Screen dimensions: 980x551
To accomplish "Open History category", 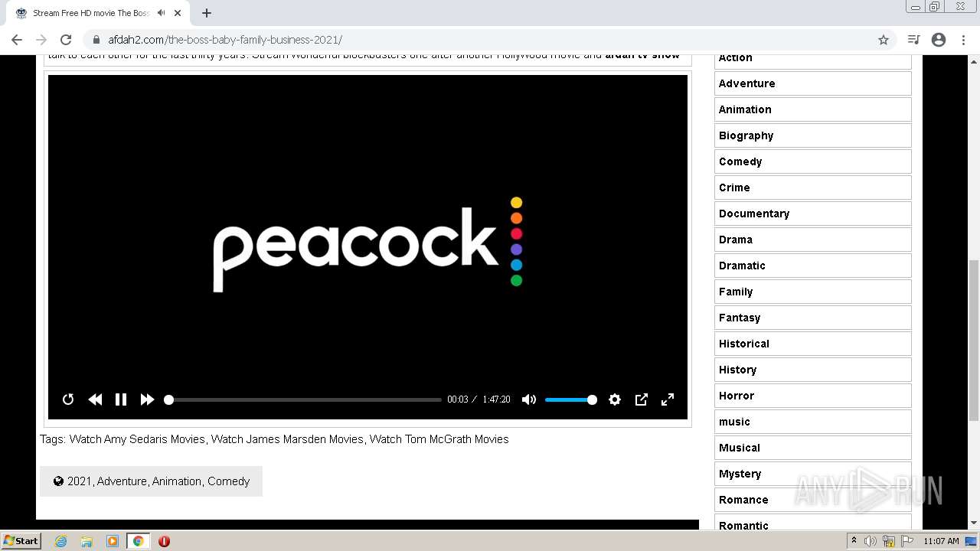I will point(812,370).
